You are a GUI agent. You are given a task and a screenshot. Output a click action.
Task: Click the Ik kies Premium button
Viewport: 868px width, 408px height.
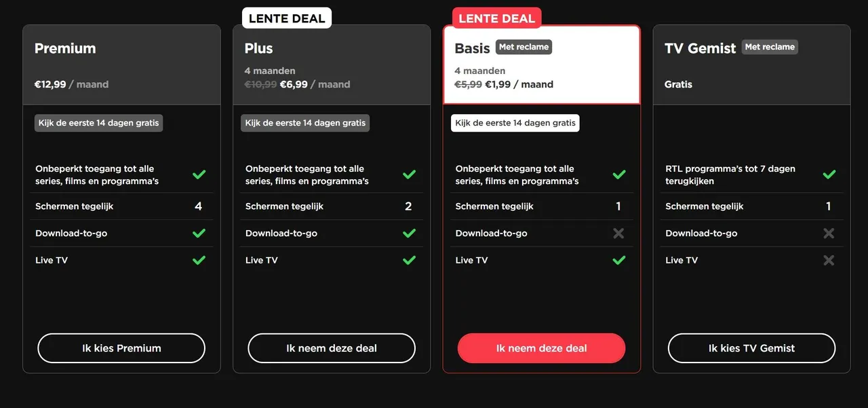[x=121, y=348]
